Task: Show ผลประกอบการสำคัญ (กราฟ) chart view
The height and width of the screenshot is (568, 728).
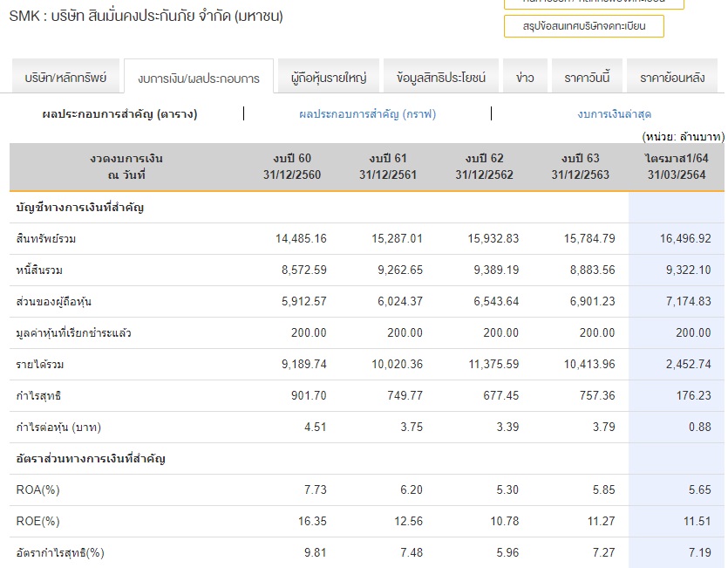Action: point(367,114)
